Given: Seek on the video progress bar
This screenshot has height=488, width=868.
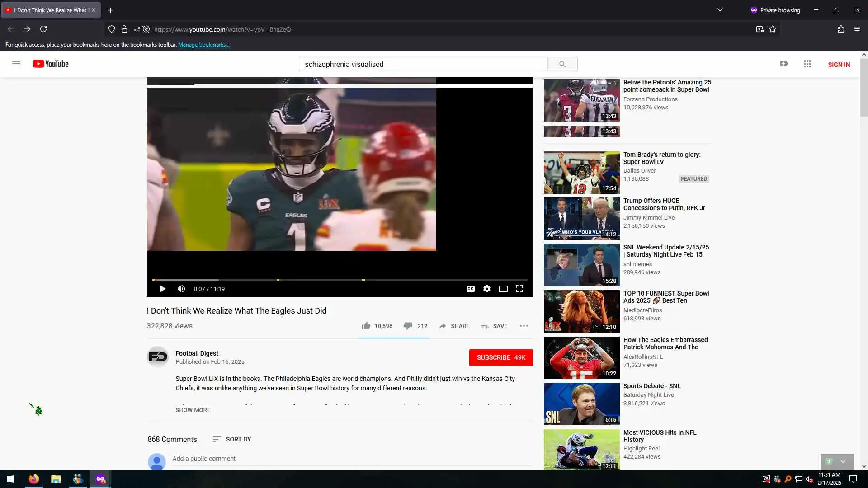Looking at the screenshot, I should (339, 280).
